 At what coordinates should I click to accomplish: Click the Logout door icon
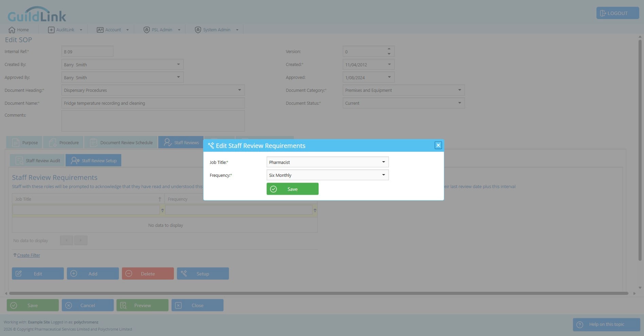[603, 13]
